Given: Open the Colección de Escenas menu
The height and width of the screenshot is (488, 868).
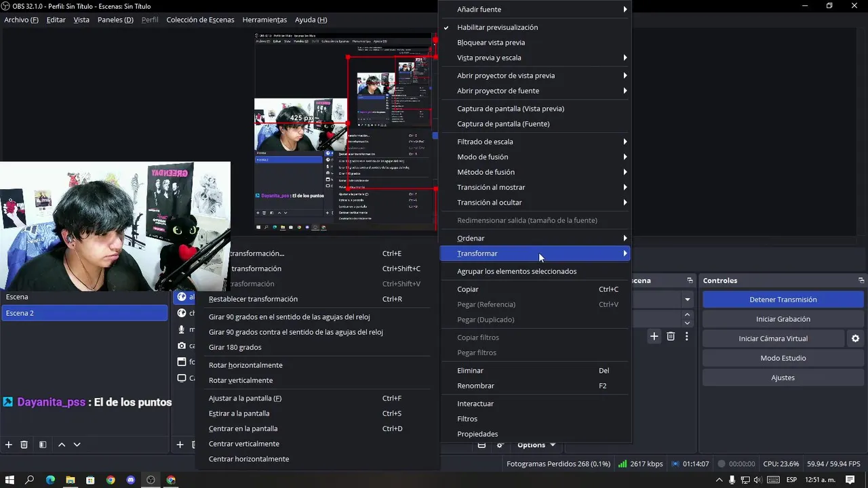Looking at the screenshot, I should [x=200, y=20].
